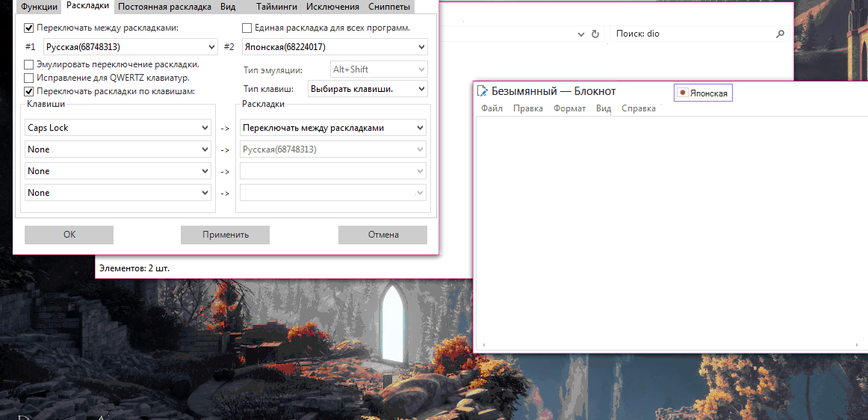The height and width of the screenshot is (420, 868).
Task: Open Переключать между раскладками action dropdown
Action: (333, 128)
